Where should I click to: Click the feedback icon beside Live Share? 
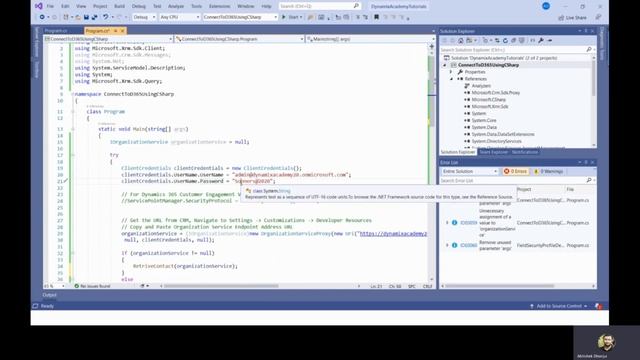tap(598, 17)
